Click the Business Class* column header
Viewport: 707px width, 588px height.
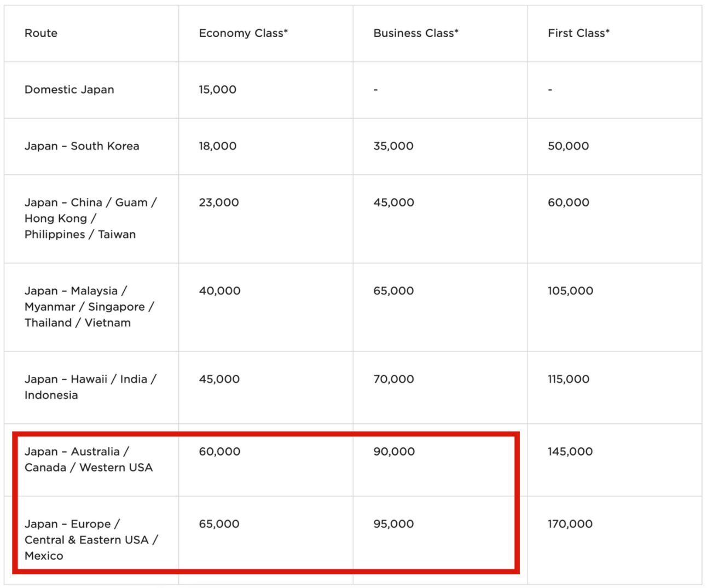416,33
